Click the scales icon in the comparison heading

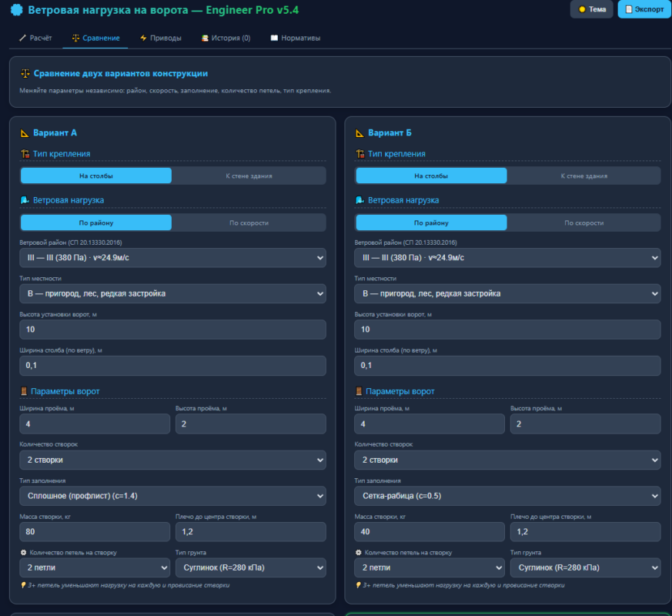tap(25, 74)
